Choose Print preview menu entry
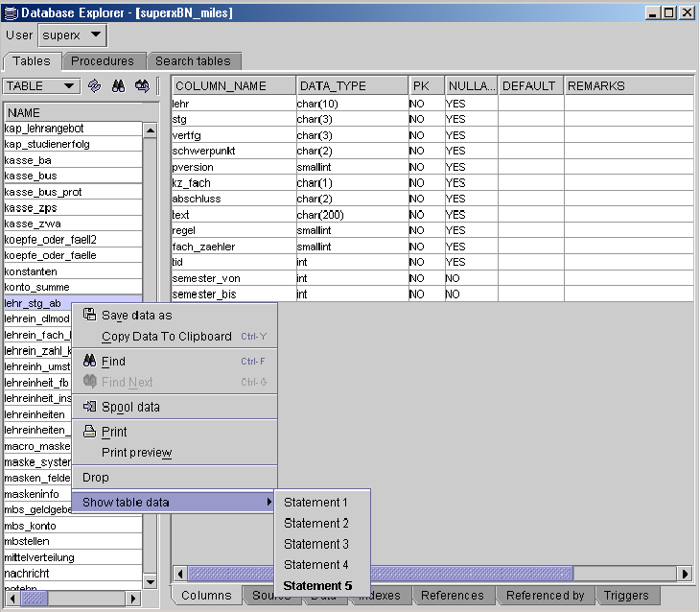The height and width of the screenshot is (612, 700). point(175,453)
